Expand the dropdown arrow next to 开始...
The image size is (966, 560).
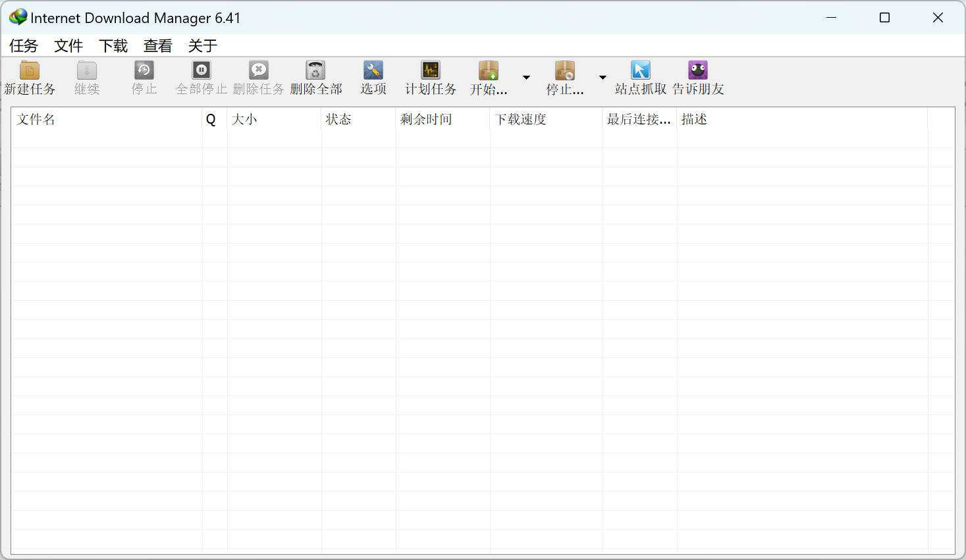click(526, 78)
